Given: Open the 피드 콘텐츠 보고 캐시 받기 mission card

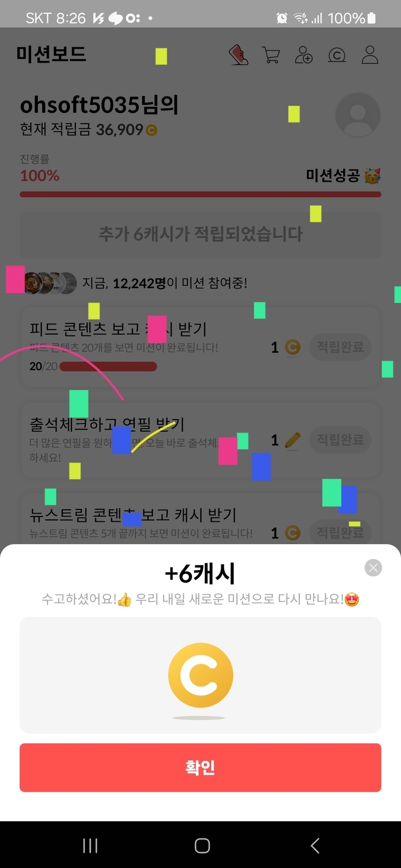Looking at the screenshot, I should (x=200, y=347).
